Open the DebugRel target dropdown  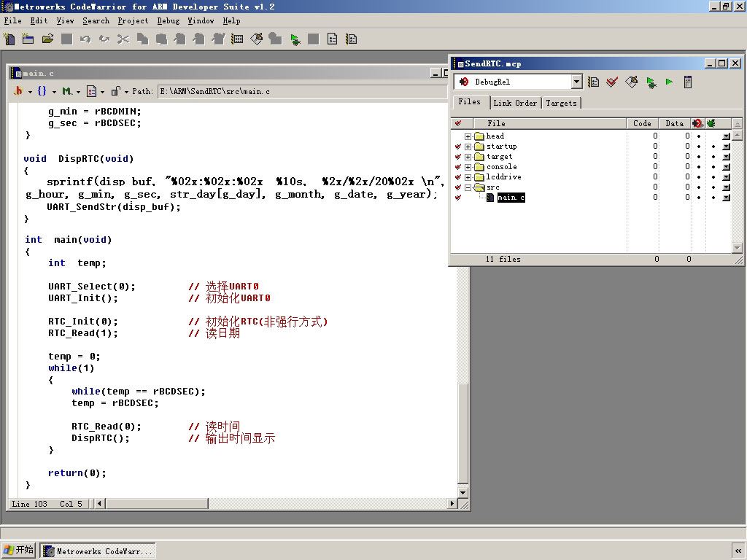[x=576, y=82]
